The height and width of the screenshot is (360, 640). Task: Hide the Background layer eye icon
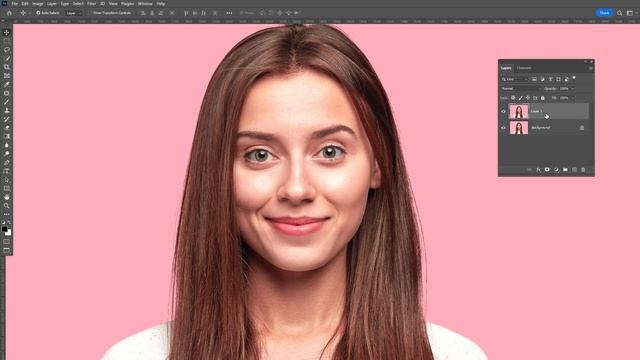coord(503,128)
